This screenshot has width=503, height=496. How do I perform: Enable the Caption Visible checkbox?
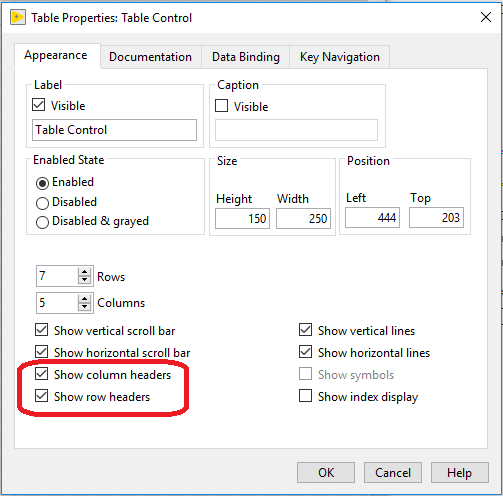click(222, 106)
